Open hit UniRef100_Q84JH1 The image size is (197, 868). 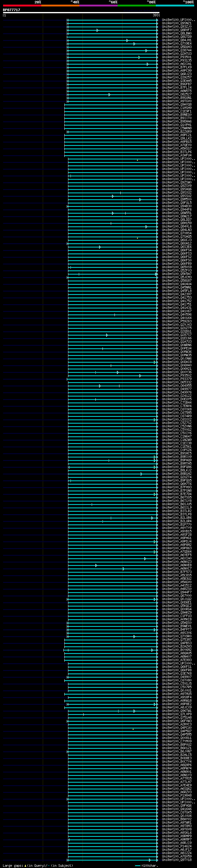coord(177,40)
